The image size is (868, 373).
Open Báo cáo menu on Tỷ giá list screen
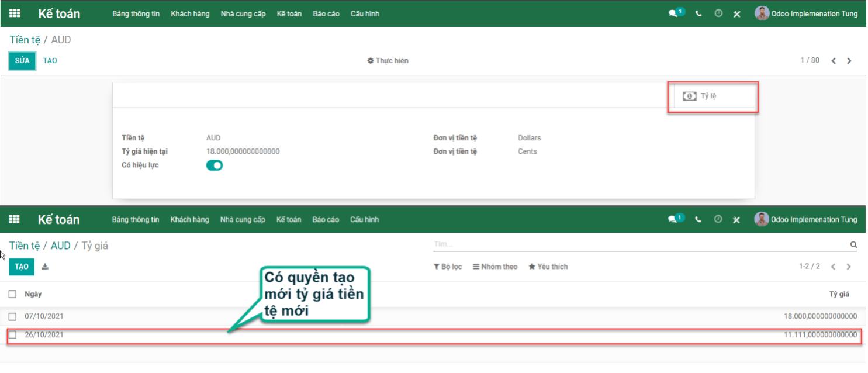[326, 219]
